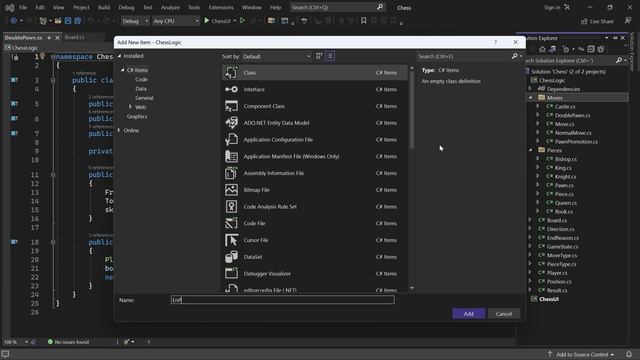Pick Code Analysis Rule Set icon

click(231, 207)
